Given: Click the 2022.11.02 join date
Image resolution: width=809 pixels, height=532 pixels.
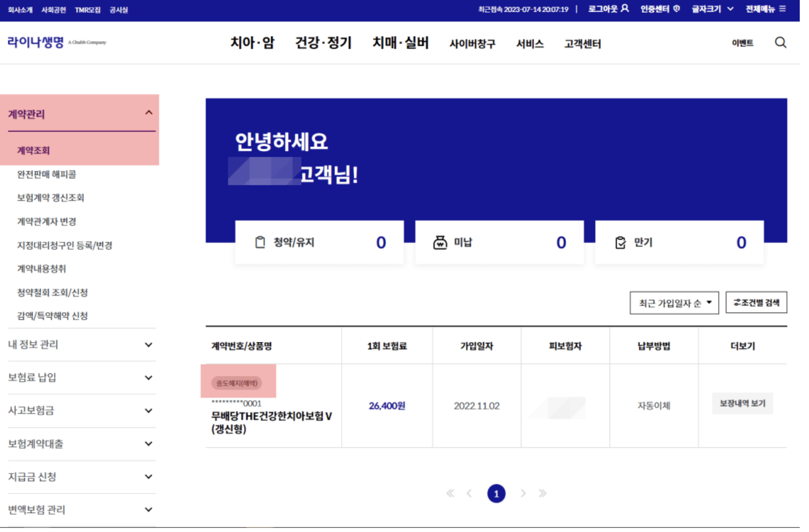Looking at the screenshot, I should coord(476,406).
